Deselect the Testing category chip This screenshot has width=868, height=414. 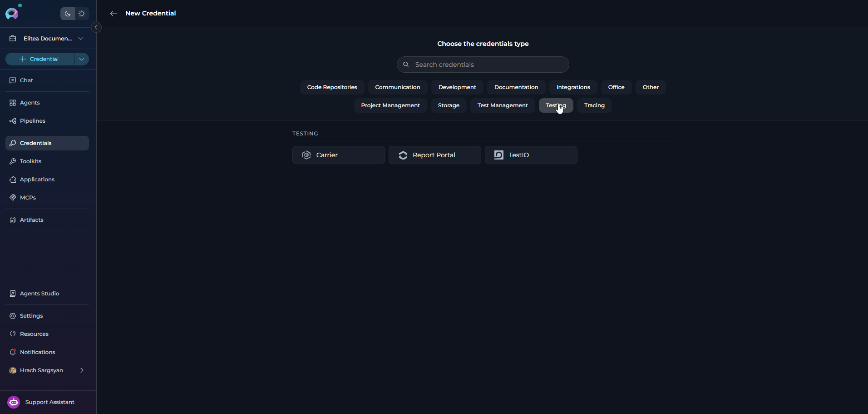coord(556,105)
